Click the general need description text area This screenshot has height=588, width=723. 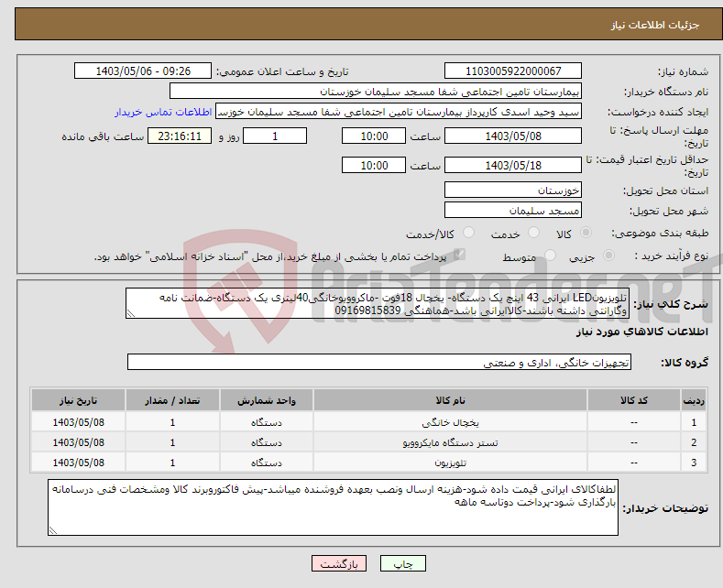[x=377, y=303]
